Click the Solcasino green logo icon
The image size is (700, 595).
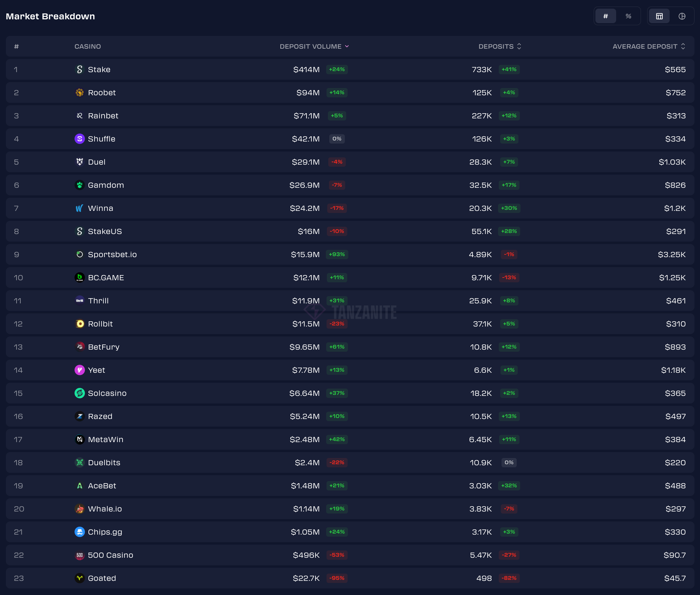click(x=79, y=393)
